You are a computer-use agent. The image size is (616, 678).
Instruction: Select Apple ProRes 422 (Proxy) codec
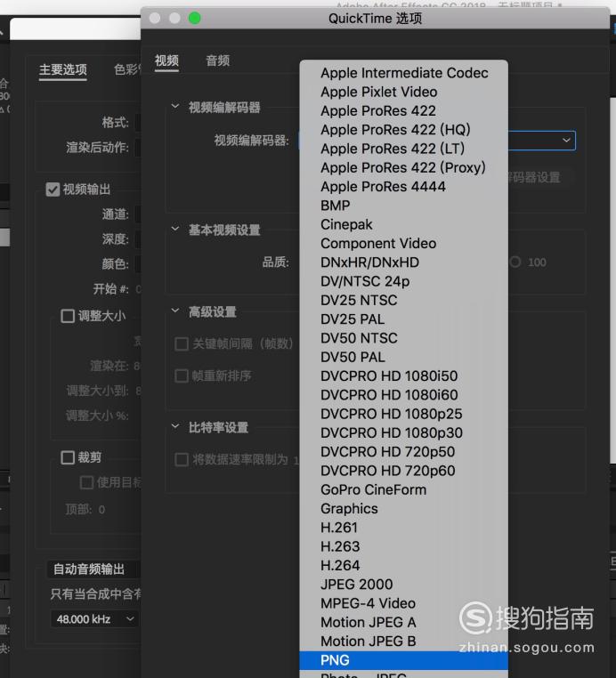(x=403, y=168)
